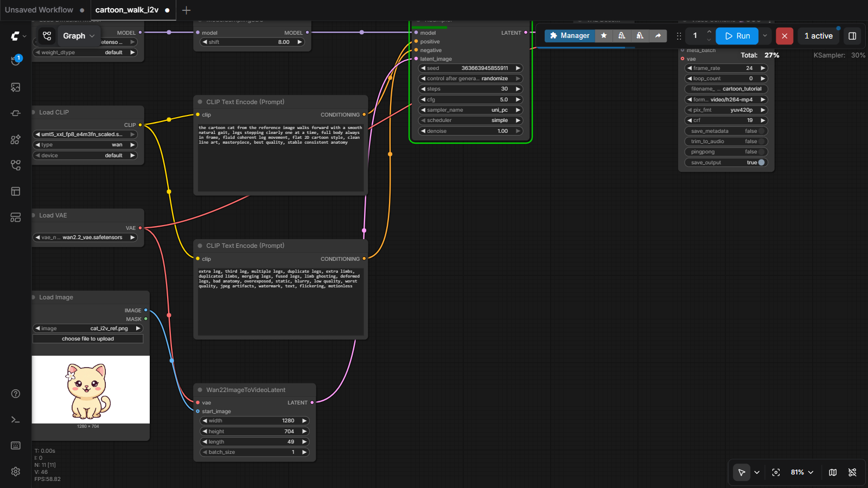Open the format video/h264-mp4 combo
The height and width of the screenshot is (488, 868).
pyautogui.click(x=726, y=100)
